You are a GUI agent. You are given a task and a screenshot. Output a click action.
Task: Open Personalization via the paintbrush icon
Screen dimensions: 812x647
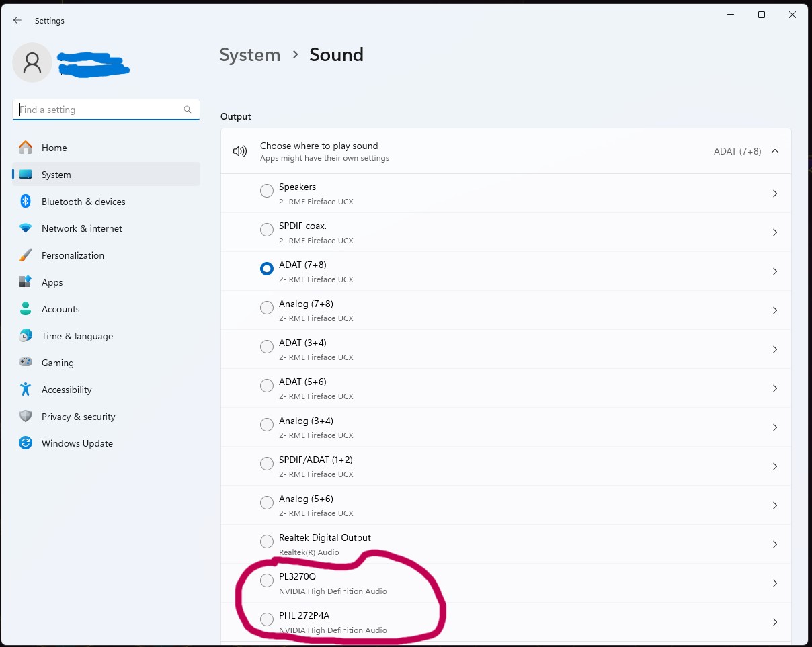pyautogui.click(x=26, y=255)
